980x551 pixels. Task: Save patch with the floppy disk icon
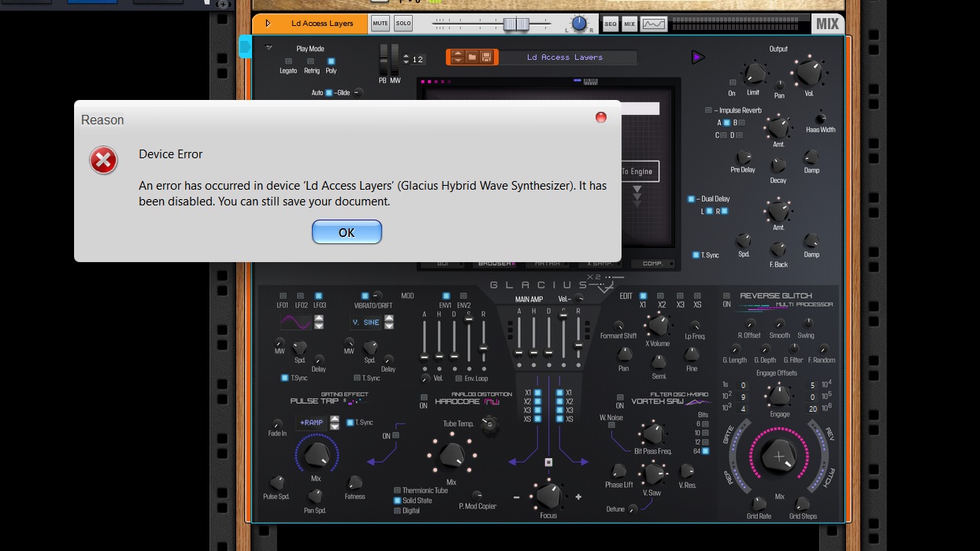486,57
